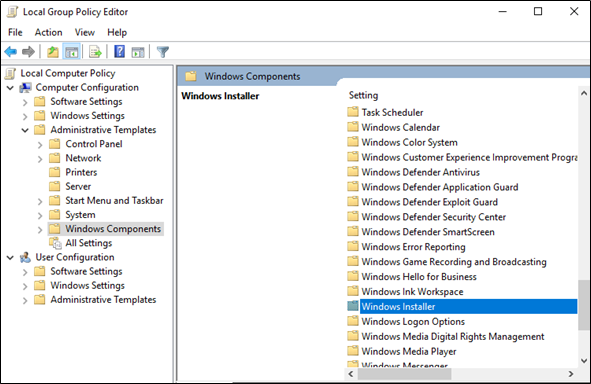Expand the Network node
Image resolution: width=591 pixels, height=384 pixels.
[40, 159]
